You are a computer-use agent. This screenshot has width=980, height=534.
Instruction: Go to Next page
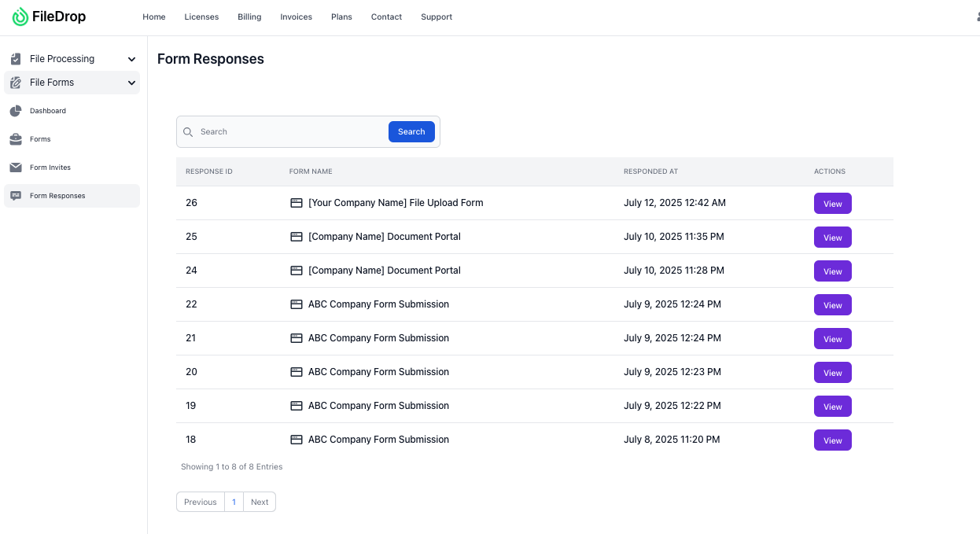[x=260, y=502]
